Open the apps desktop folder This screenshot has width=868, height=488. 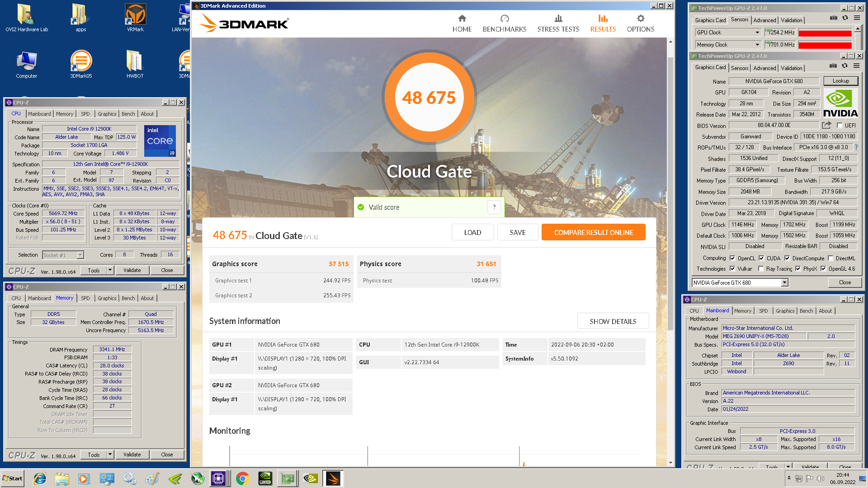[80, 18]
